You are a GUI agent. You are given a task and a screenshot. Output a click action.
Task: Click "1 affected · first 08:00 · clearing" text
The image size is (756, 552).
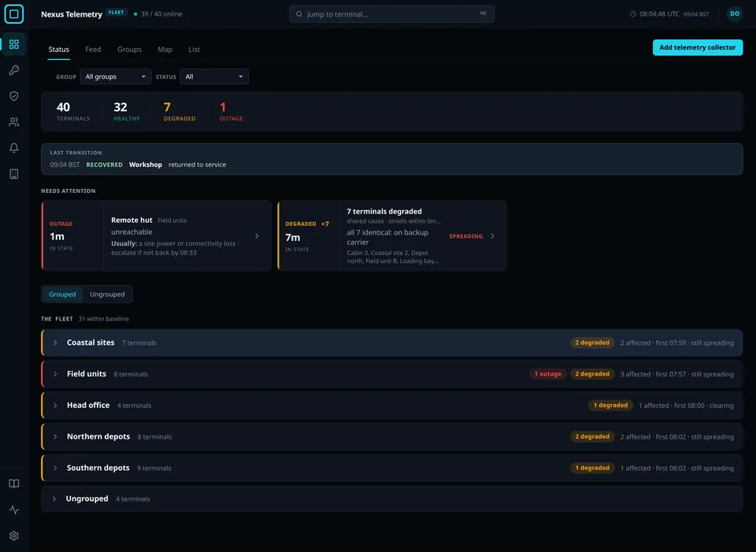686,406
